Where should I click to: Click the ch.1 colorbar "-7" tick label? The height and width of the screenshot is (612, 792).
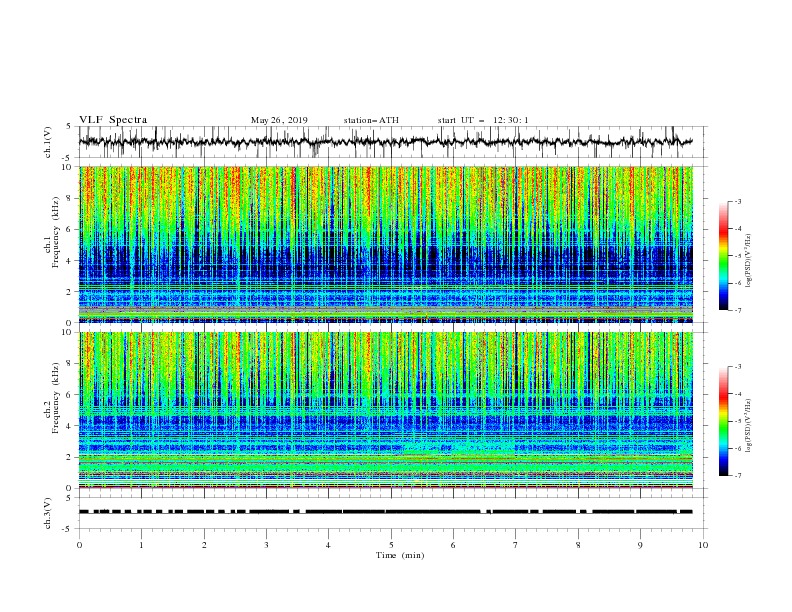point(737,310)
